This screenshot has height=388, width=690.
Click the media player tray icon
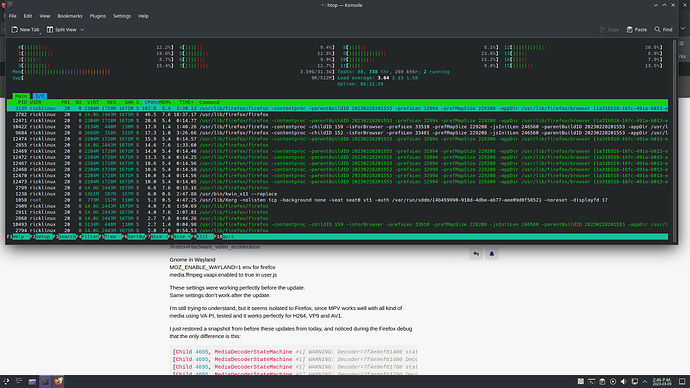click(x=613, y=381)
